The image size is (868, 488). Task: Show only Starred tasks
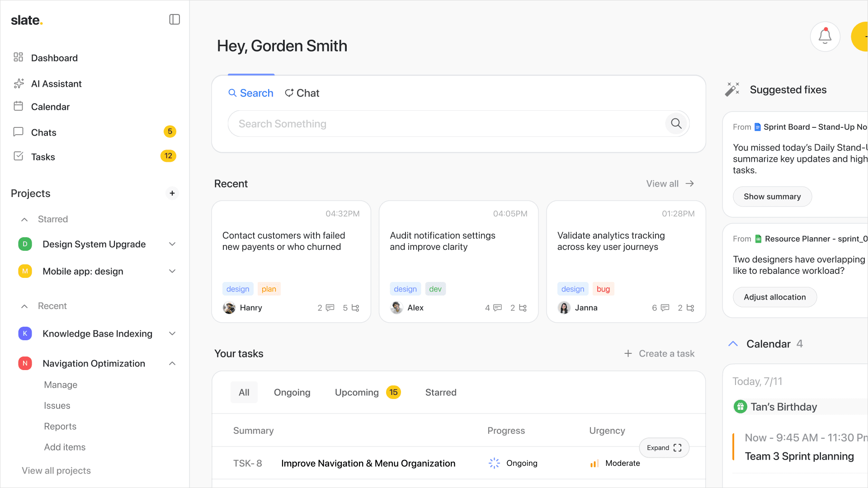[440, 392]
